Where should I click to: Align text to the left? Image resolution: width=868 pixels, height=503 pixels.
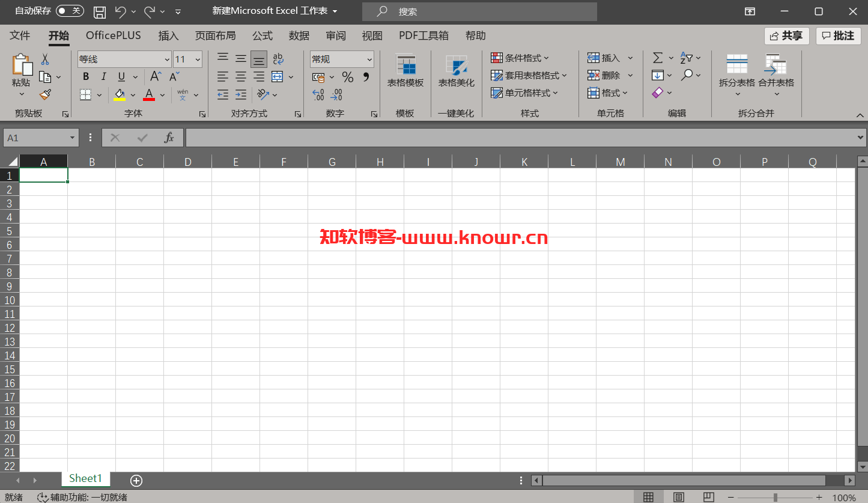[x=223, y=76]
